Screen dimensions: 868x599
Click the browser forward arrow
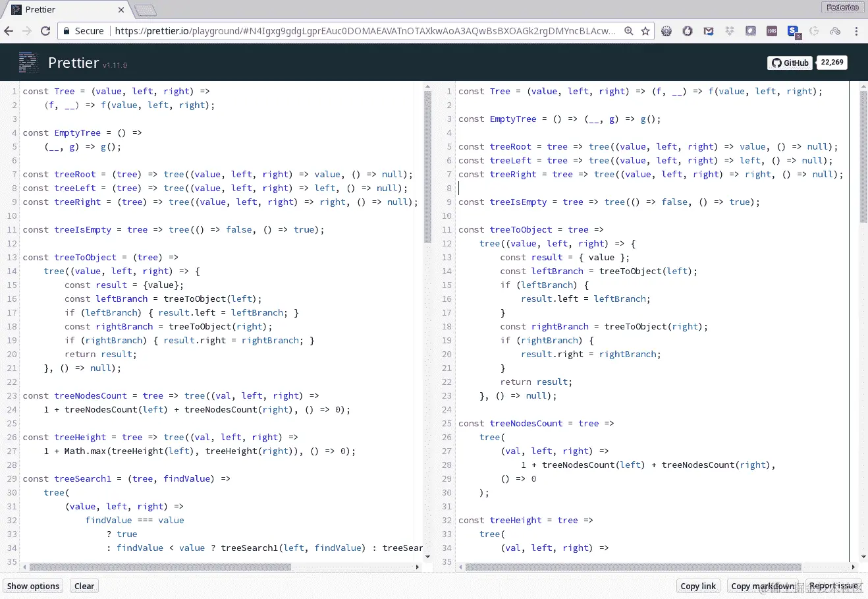pos(27,31)
